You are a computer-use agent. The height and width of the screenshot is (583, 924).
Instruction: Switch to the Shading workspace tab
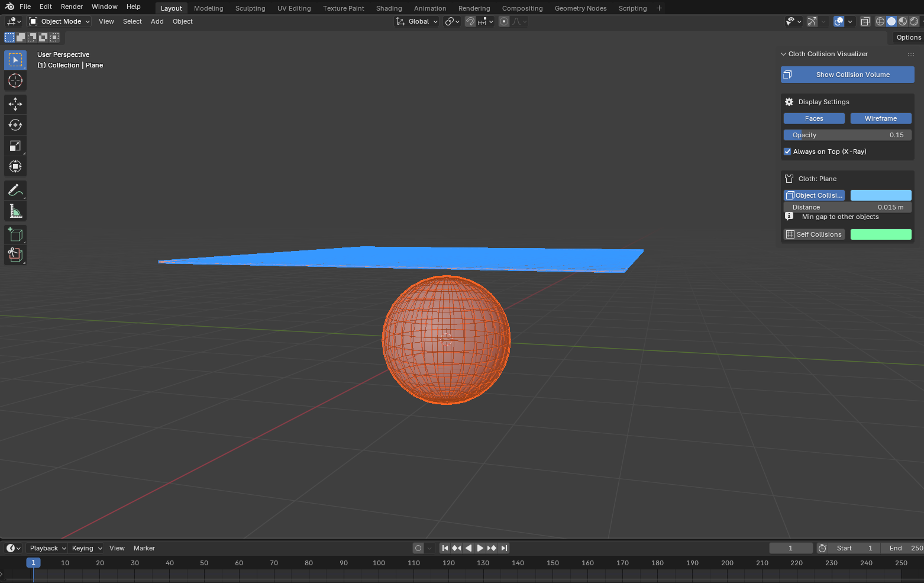(x=389, y=8)
